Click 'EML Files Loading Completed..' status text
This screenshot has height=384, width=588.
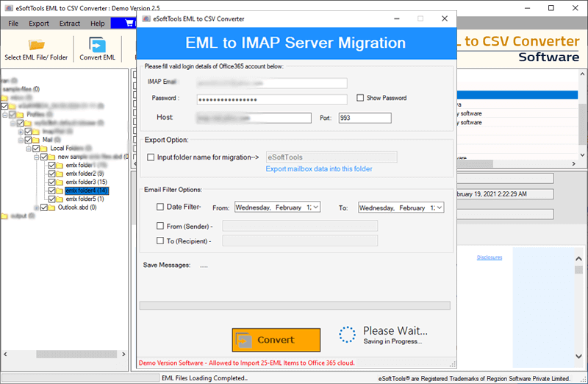click(x=205, y=378)
